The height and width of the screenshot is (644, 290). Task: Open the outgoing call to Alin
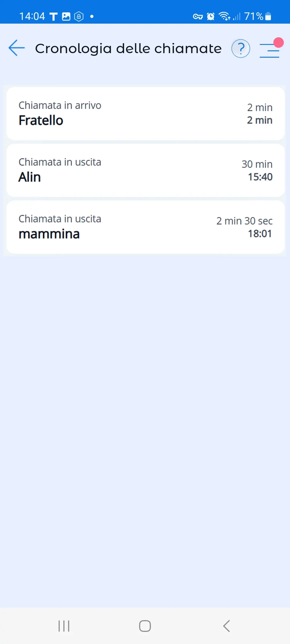[x=145, y=170]
